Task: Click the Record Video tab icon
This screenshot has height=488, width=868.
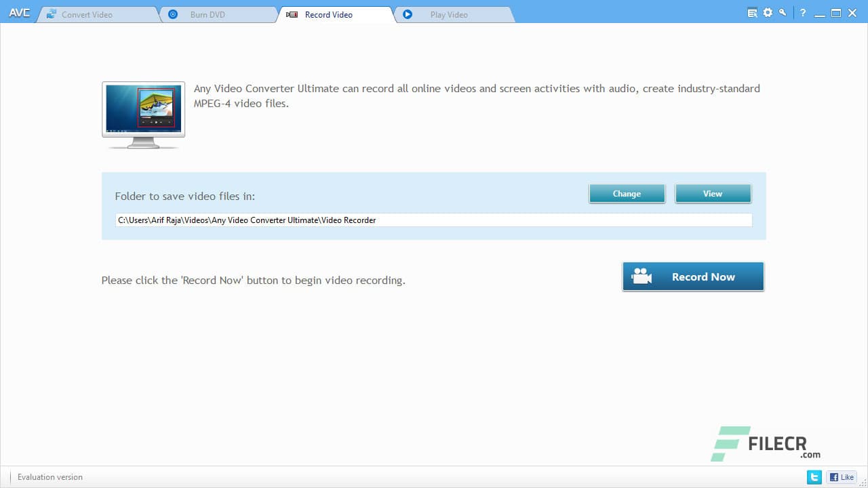Action: tap(292, 14)
